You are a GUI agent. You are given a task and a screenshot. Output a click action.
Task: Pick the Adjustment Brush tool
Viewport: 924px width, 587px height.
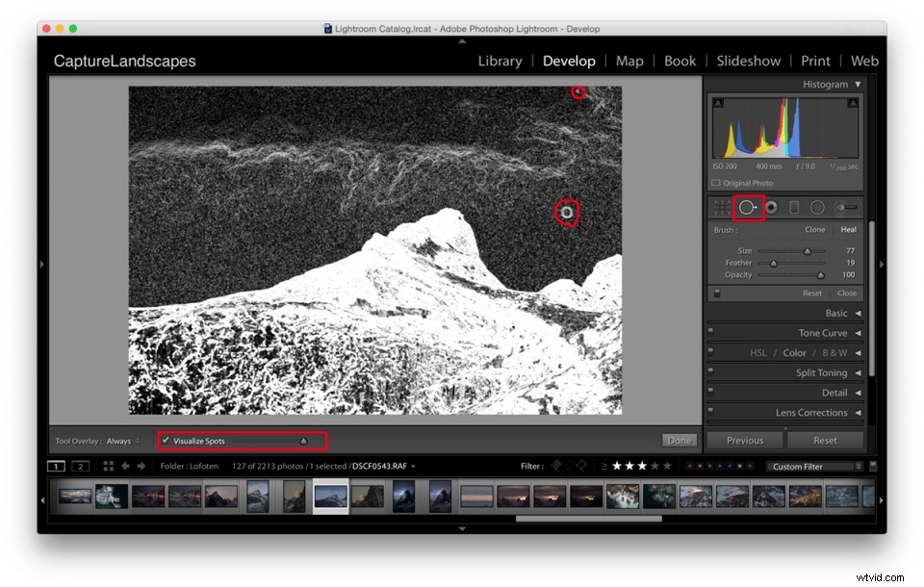[844, 206]
